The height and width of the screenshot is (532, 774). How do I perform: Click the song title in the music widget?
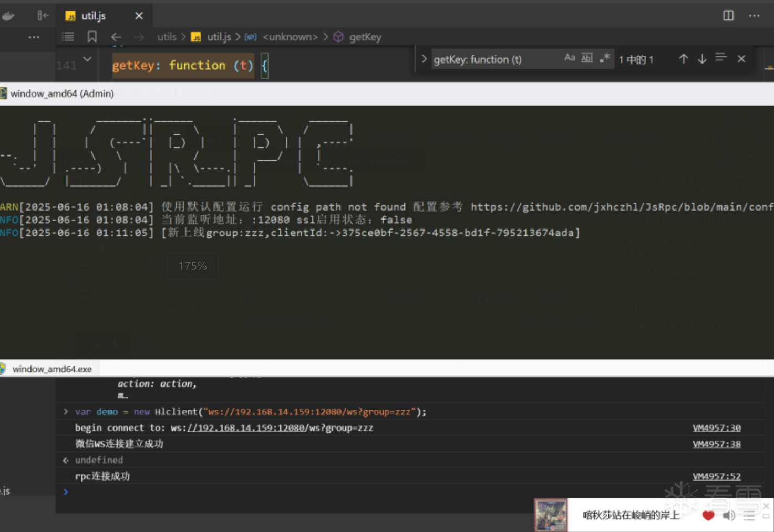click(x=631, y=515)
